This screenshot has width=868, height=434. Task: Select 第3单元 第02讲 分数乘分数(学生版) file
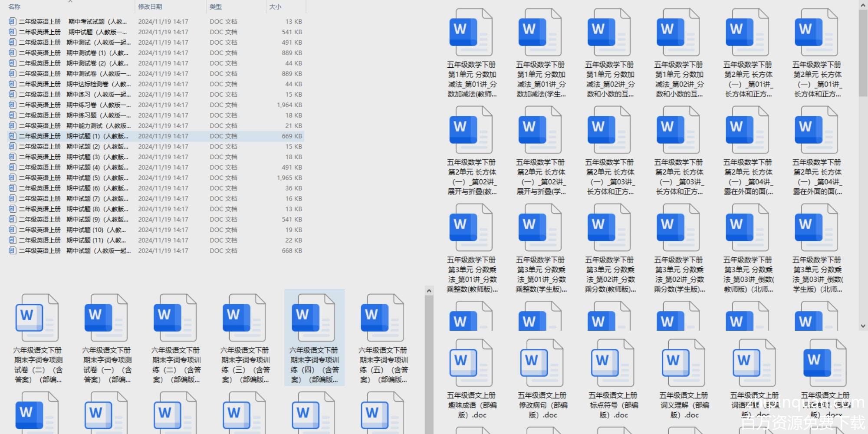679,228
